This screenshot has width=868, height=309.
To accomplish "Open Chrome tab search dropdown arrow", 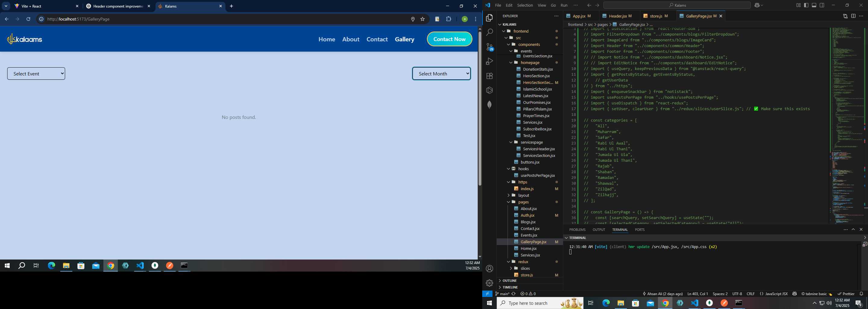I will coord(6,6).
